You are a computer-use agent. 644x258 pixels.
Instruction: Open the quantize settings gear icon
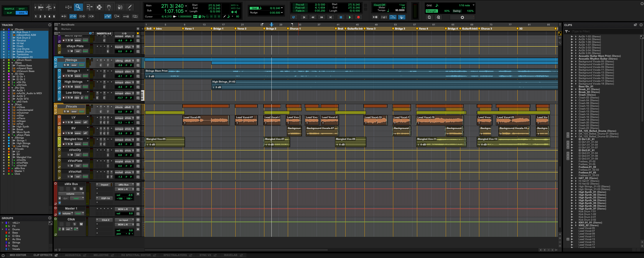(x=462, y=17)
